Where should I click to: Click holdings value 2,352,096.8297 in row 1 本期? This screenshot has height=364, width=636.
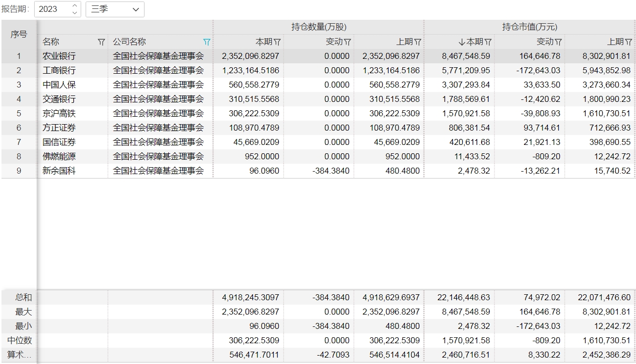pyautogui.click(x=250, y=56)
